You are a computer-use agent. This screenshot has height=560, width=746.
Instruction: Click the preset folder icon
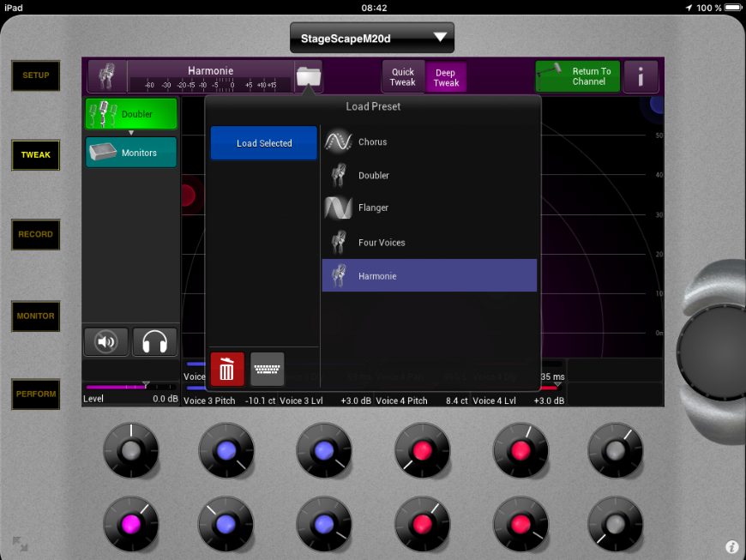(308, 77)
